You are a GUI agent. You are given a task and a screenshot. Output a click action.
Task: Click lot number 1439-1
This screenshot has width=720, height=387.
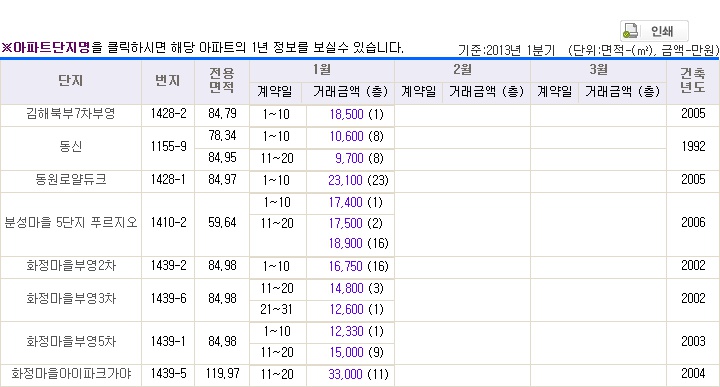click(168, 342)
